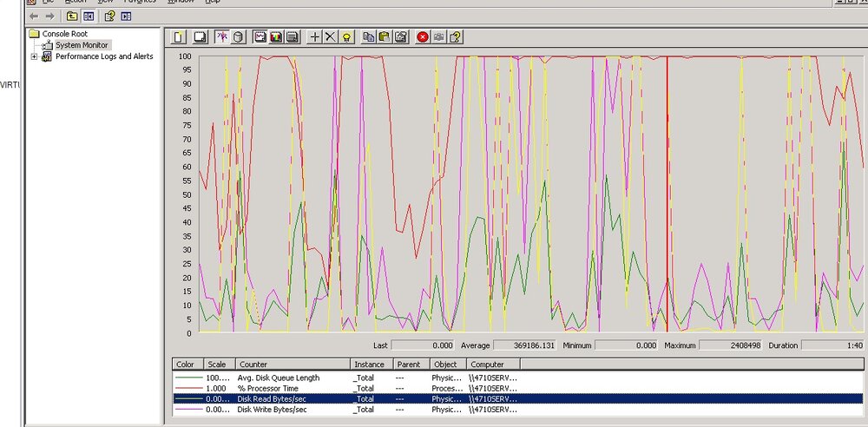868x427 pixels.
Task: Select Performance Logs and Alerts node
Action: click(104, 56)
